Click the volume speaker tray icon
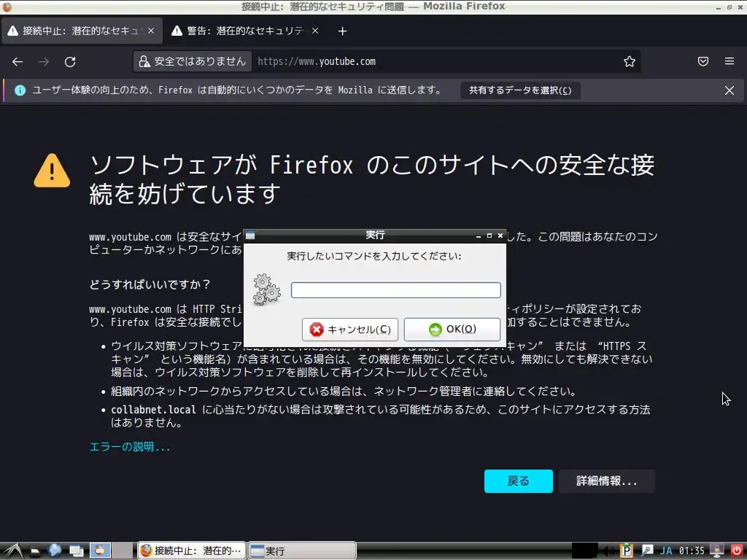 (x=608, y=551)
